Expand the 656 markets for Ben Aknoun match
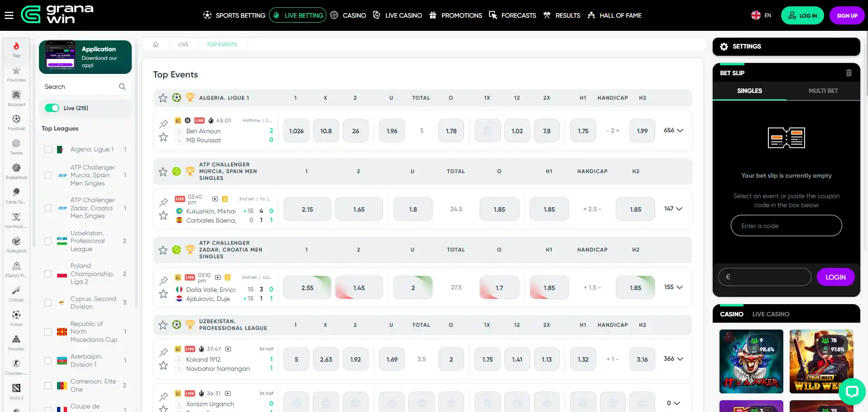The width and height of the screenshot is (868, 412). point(673,131)
